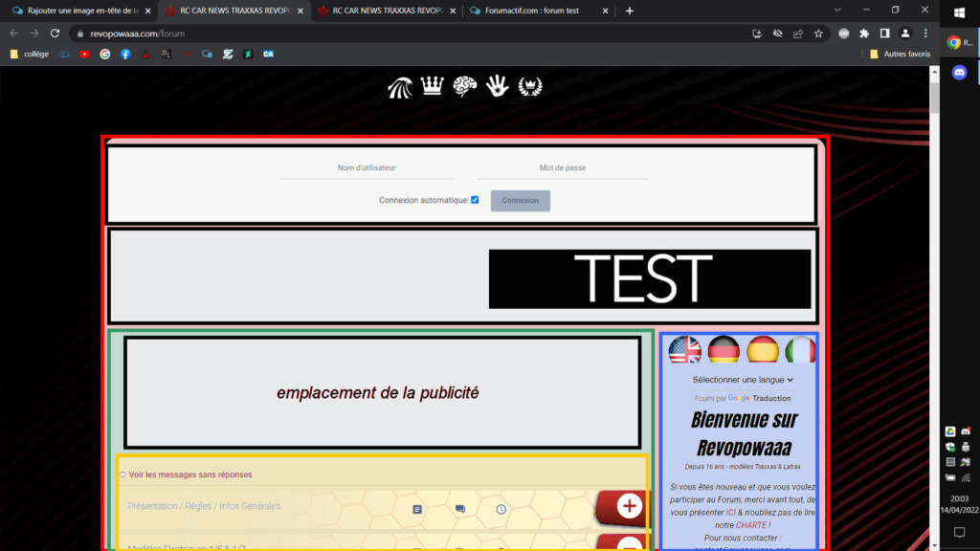Open the Présentation / Règles / Infos Générales forum
Viewport: 980px width, 551px height.
click(204, 506)
